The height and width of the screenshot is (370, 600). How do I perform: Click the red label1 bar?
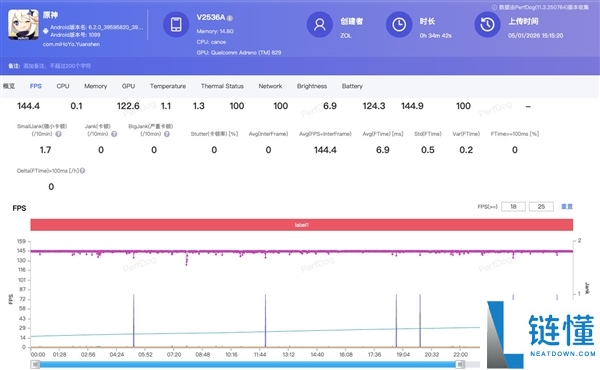302,225
